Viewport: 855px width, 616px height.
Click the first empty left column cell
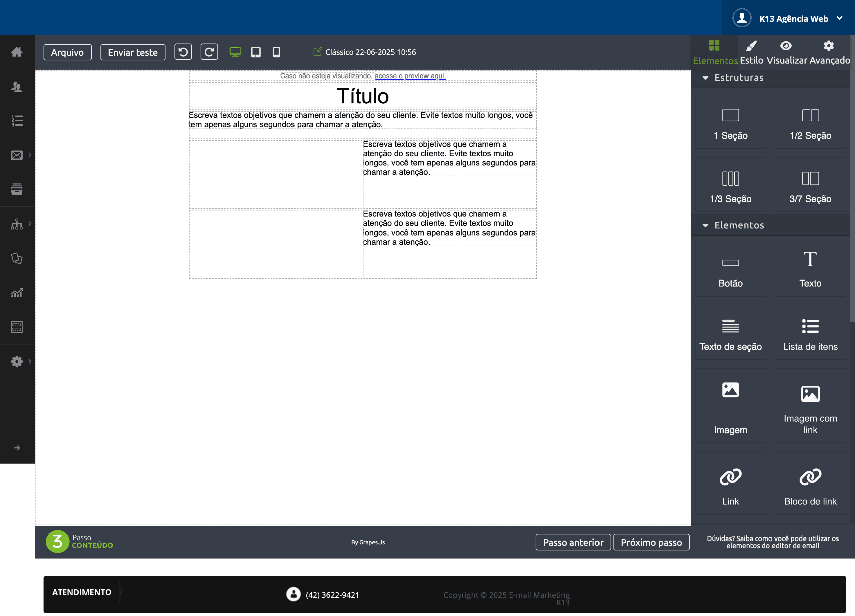[x=276, y=174]
